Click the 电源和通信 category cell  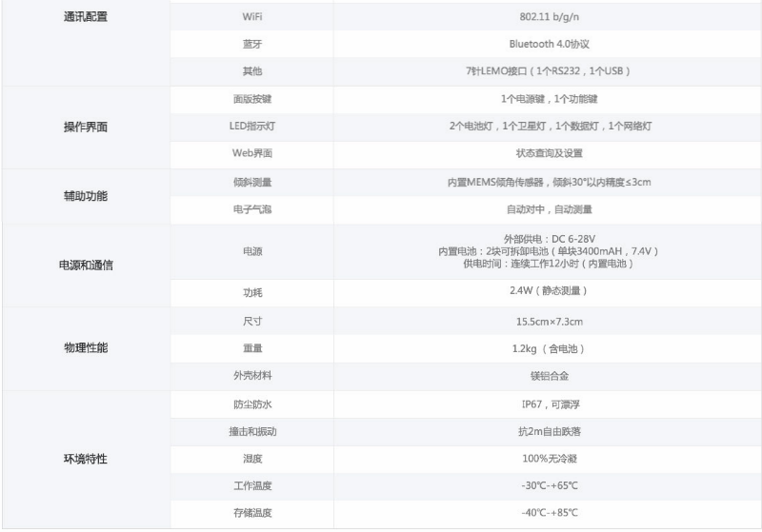85,266
